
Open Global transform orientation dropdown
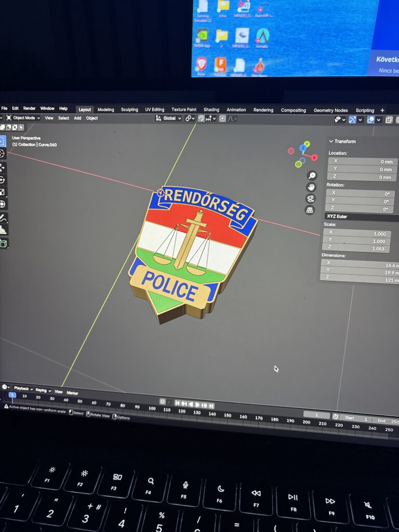(168, 118)
